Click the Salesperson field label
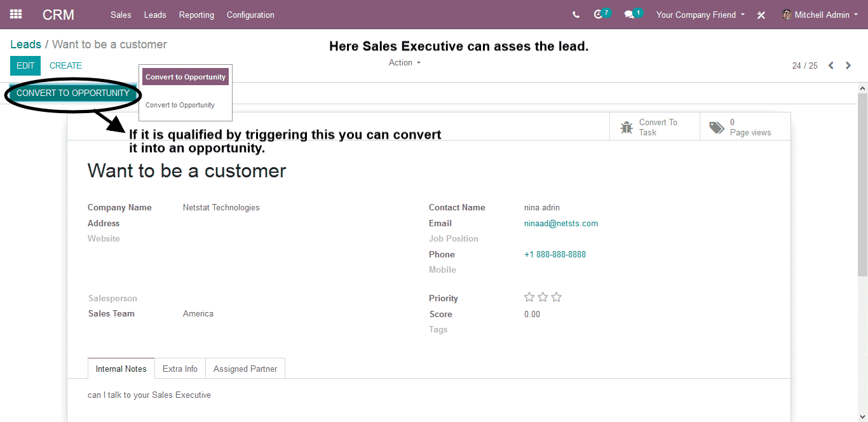 (112, 298)
